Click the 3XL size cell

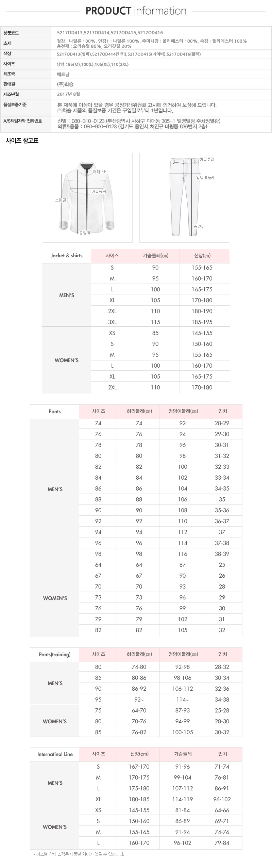coord(112,322)
